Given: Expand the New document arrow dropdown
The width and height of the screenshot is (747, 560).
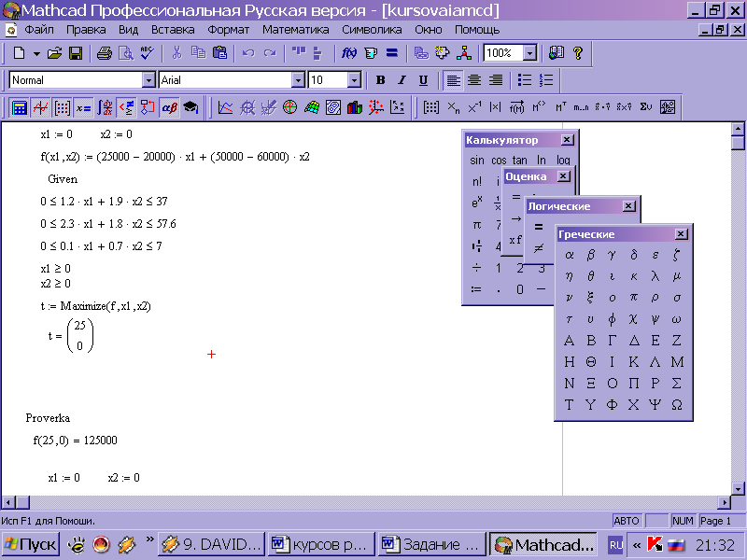Looking at the screenshot, I should tap(36, 53).
